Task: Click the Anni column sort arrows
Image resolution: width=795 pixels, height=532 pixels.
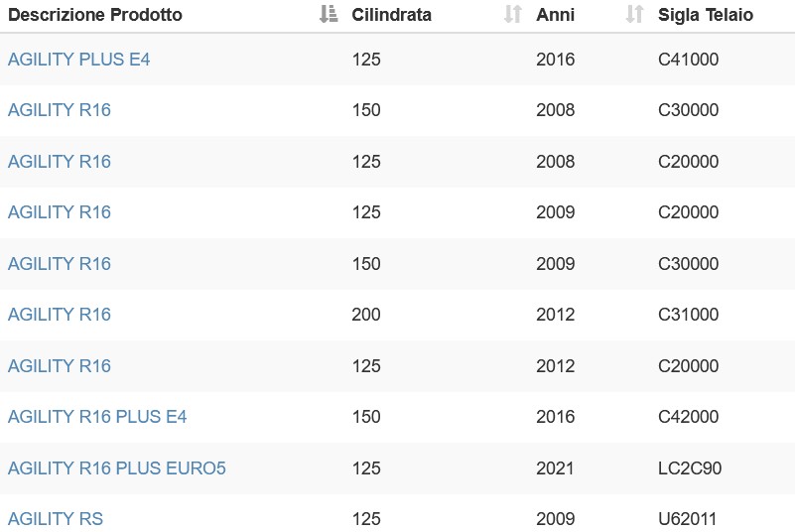Action: click(x=634, y=14)
